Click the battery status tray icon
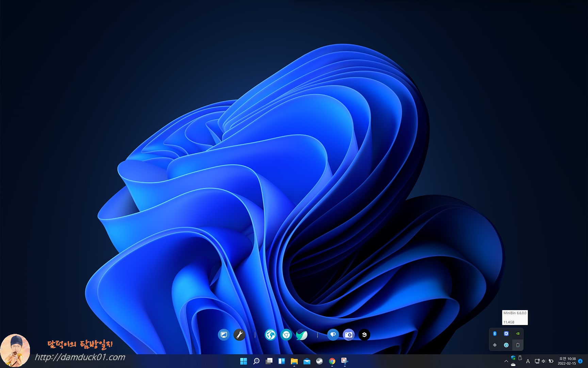 (551, 361)
